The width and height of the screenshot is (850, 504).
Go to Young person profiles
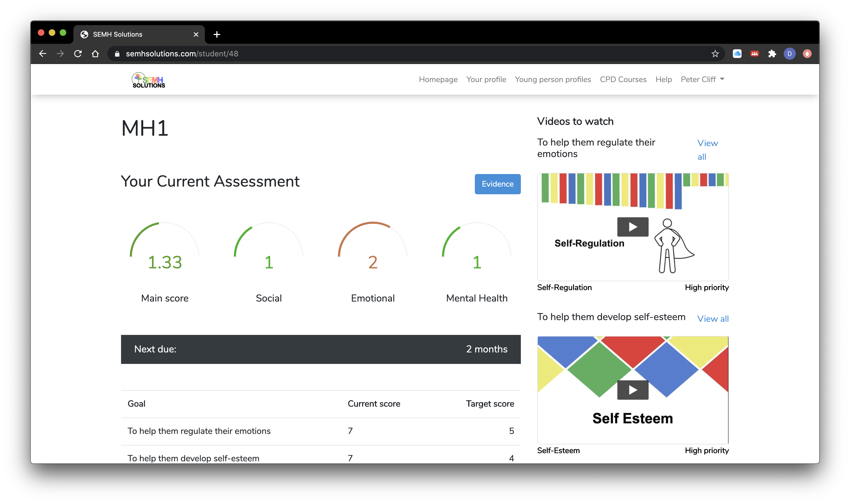pyautogui.click(x=553, y=79)
